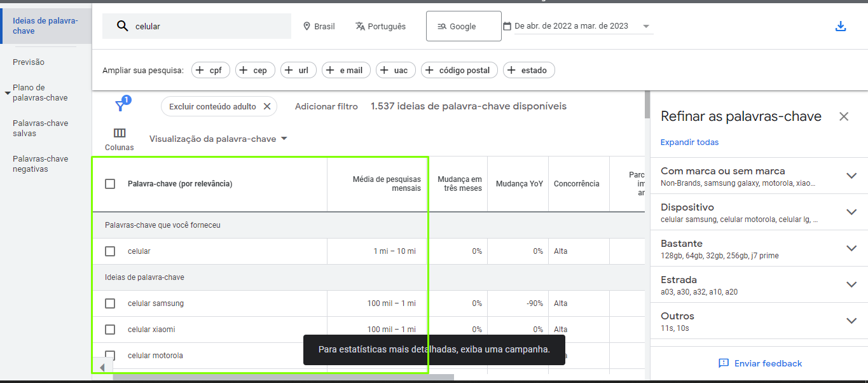Toggle the select-all header checkbox
The width and height of the screenshot is (868, 383).
[x=110, y=184]
